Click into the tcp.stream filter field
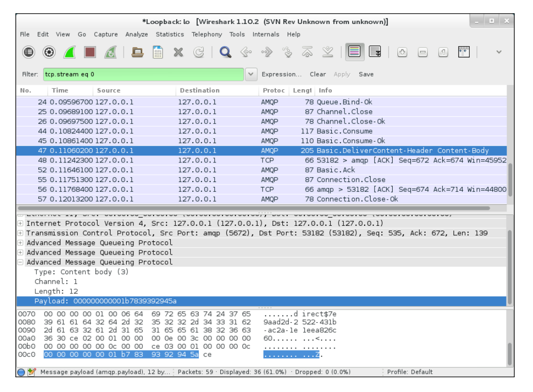This screenshot has height=392, width=533. 143,74
